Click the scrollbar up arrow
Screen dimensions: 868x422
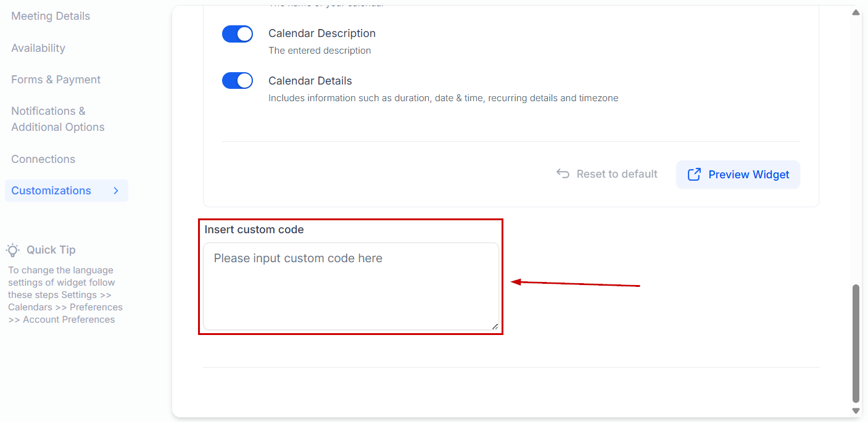click(856, 12)
